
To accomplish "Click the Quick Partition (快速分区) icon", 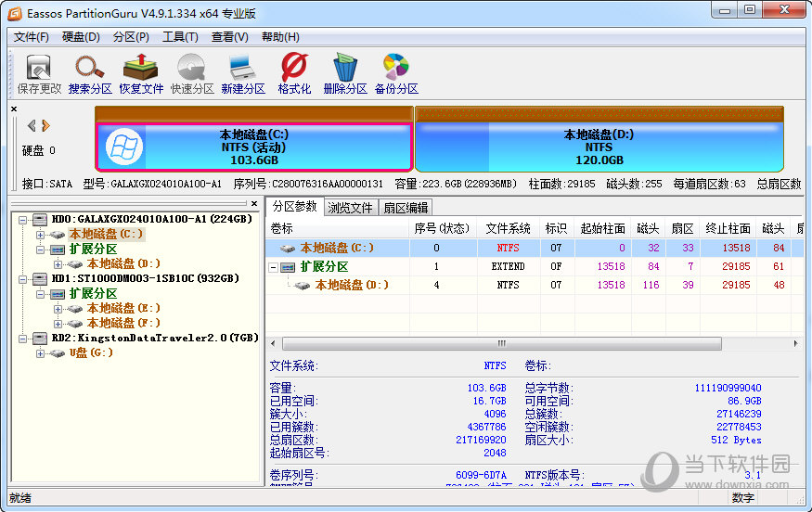I will (x=192, y=73).
